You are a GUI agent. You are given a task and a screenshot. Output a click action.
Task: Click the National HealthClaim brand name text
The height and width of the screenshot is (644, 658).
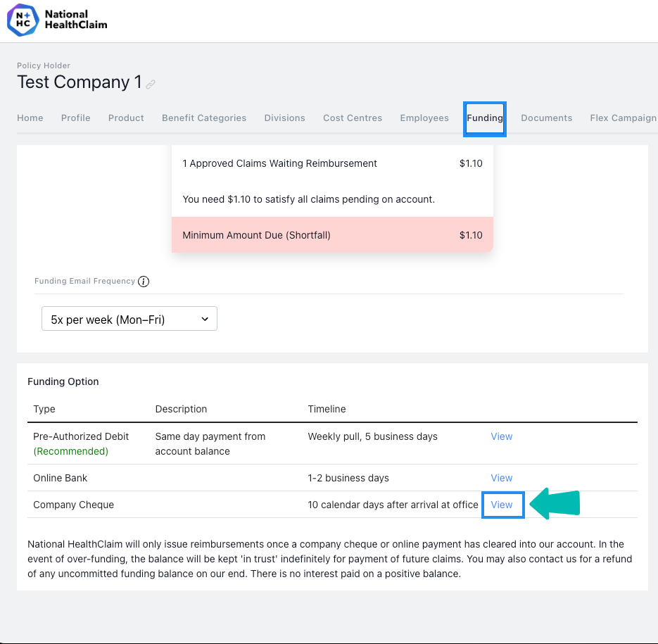(76, 19)
